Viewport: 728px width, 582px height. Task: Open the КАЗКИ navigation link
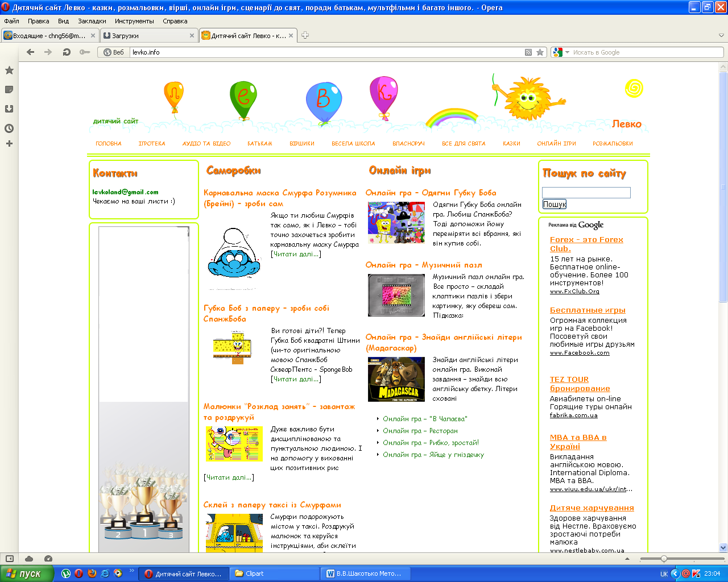click(x=511, y=144)
